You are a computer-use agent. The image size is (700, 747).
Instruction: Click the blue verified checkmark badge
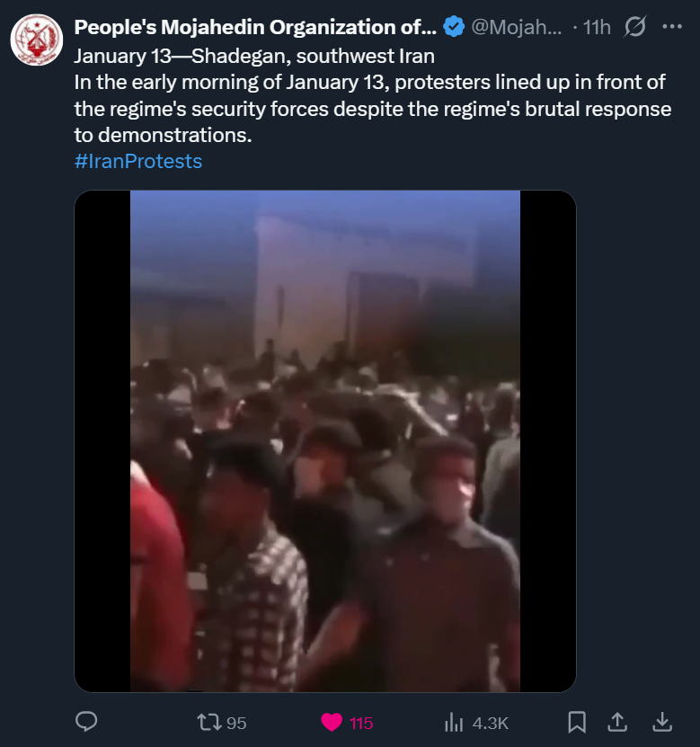454,27
